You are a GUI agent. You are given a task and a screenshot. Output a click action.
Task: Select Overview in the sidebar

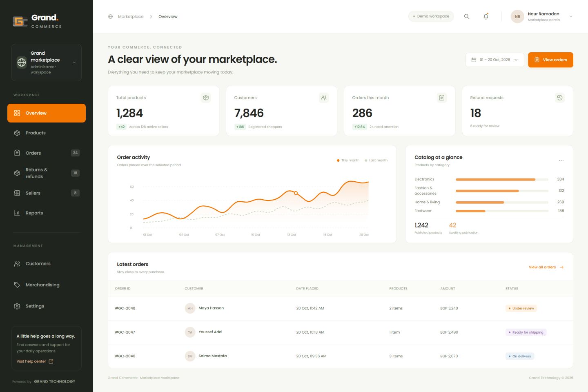(x=47, y=113)
